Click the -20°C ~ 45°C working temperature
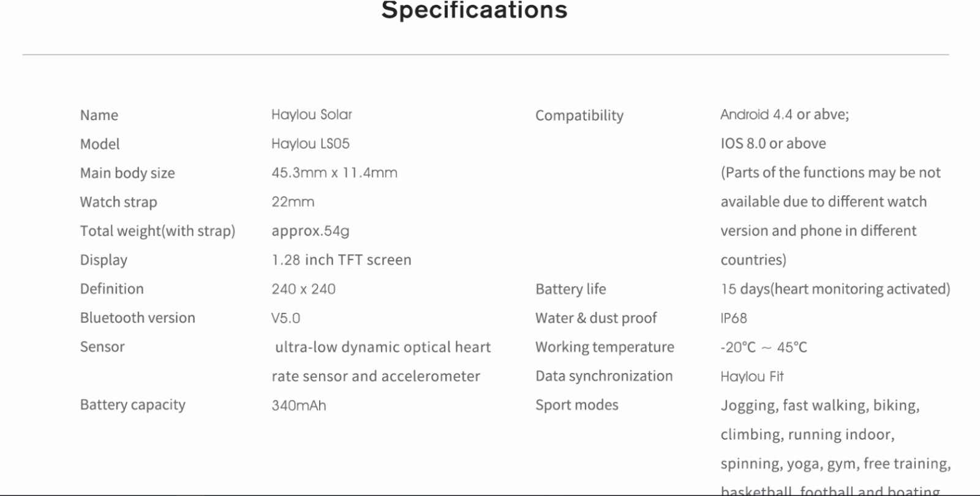 (x=764, y=347)
